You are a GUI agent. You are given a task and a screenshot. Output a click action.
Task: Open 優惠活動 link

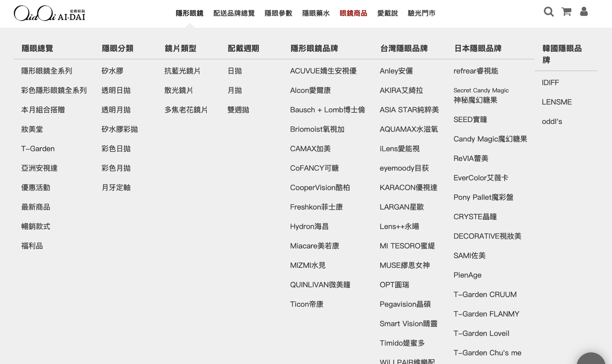tap(35, 188)
